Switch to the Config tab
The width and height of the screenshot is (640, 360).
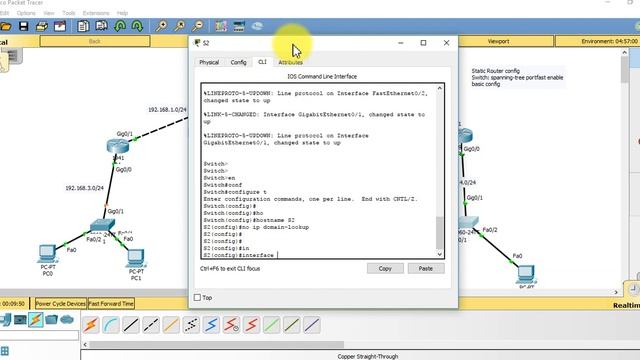pyautogui.click(x=238, y=62)
